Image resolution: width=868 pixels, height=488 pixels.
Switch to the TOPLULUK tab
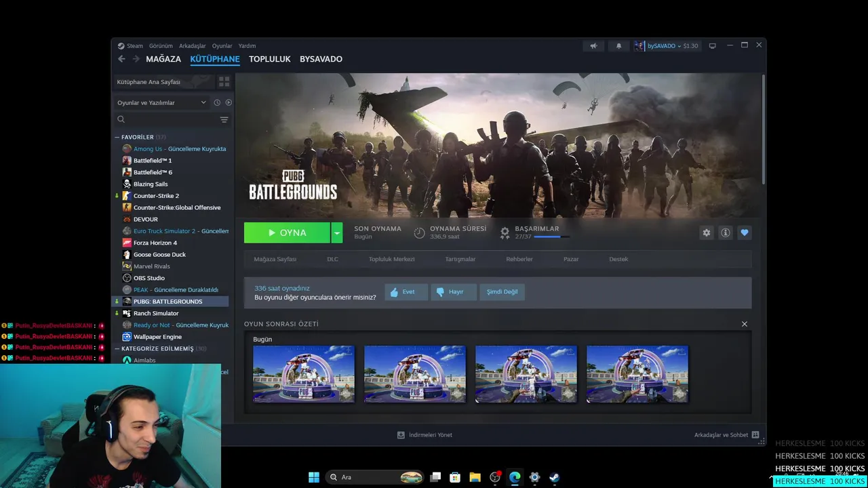pyautogui.click(x=269, y=59)
